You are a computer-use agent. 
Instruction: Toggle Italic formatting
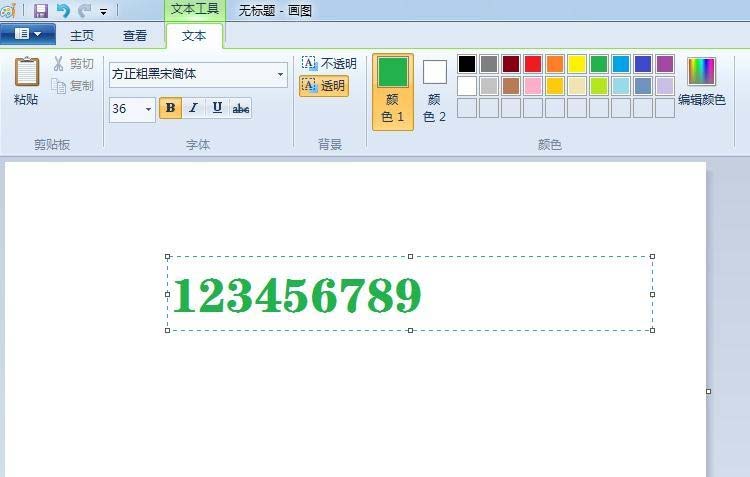click(193, 108)
